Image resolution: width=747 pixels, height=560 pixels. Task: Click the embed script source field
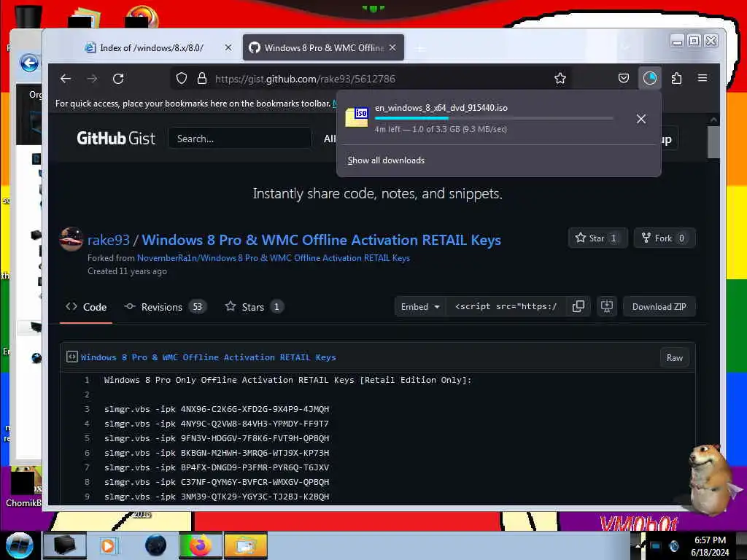point(506,307)
